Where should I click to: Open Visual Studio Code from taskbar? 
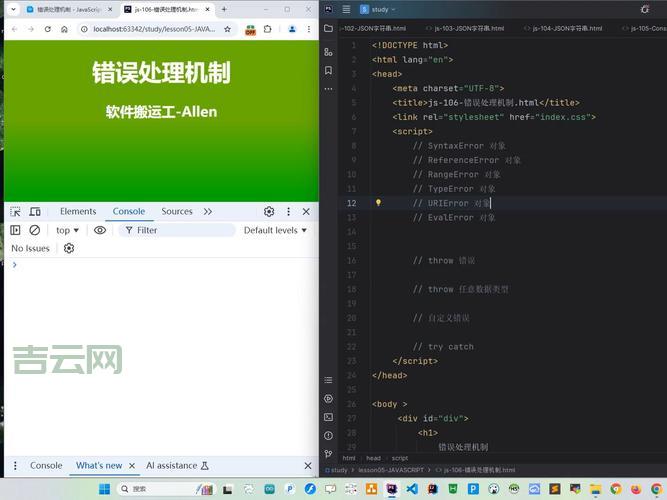click(412, 489)
